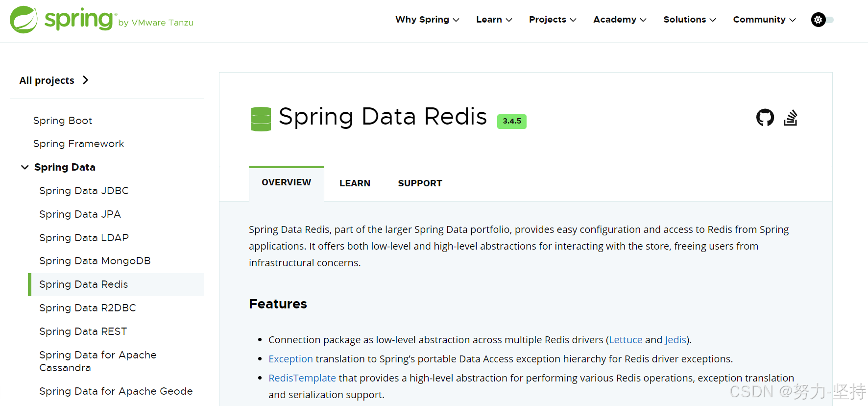Expand the Projects menu
868x406 pixels.
tap(552, 20)
